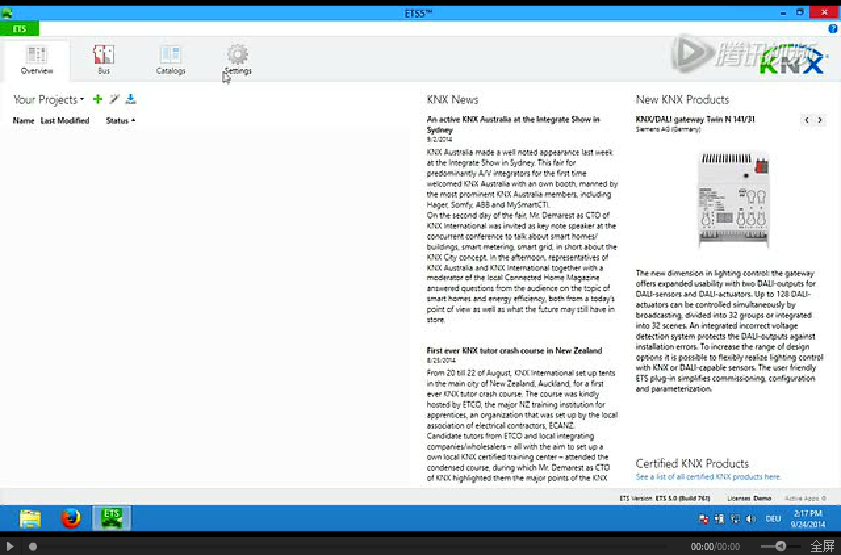Click the New KNX Products heading

[x=682, y=99]
